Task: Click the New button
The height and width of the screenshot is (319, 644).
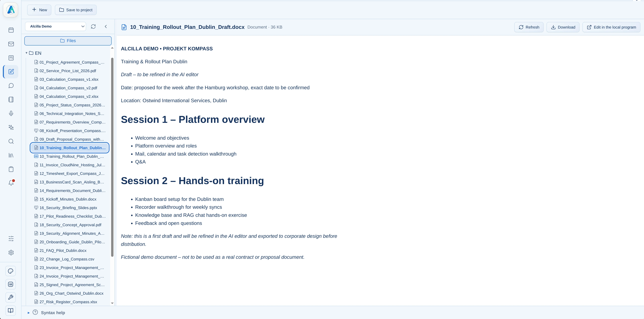Action: pos(39,10)
